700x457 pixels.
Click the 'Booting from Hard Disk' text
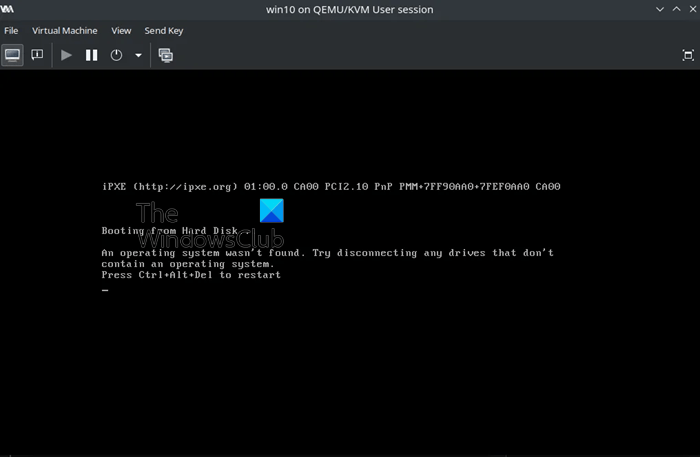[170, 231]
